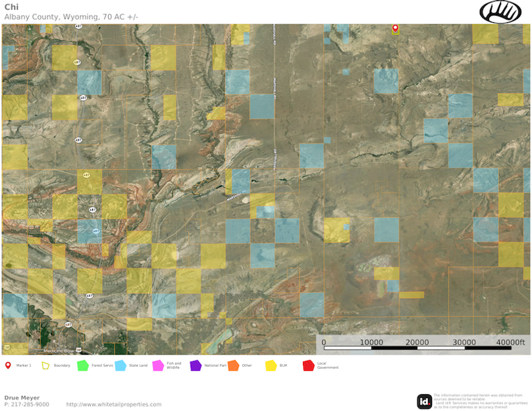Select the green Forest Service legend swatch
This screenshot has width=532, height=411.
click(83, 365)
